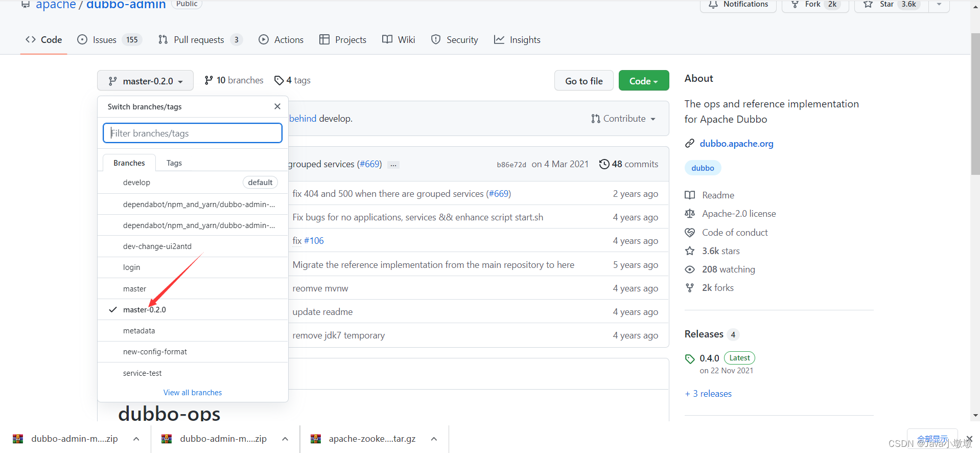Screen dimensions: 980x453
Task: Open the 'update readme' commit message
Action: (x=322, y=312)
